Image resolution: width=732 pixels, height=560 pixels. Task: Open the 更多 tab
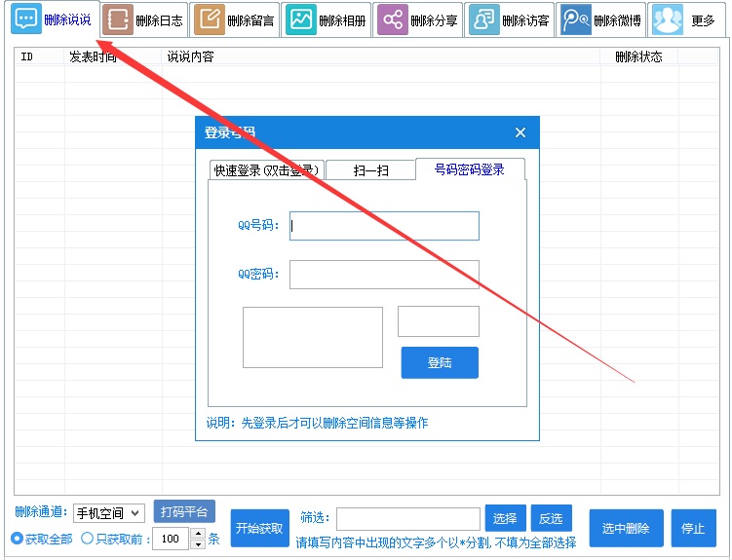pyautogui.click(x=688, y=20)
